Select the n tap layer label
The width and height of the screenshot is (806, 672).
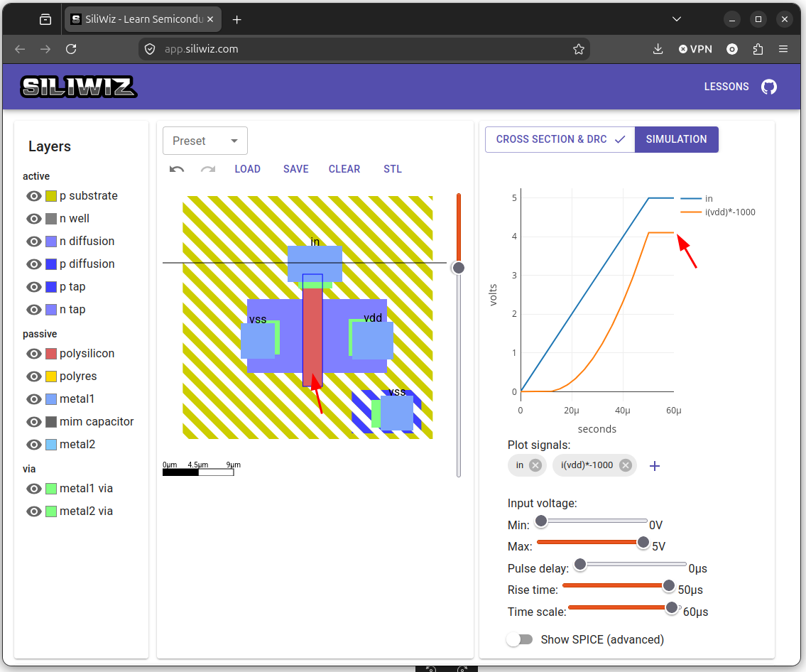(x=72, y=310)
